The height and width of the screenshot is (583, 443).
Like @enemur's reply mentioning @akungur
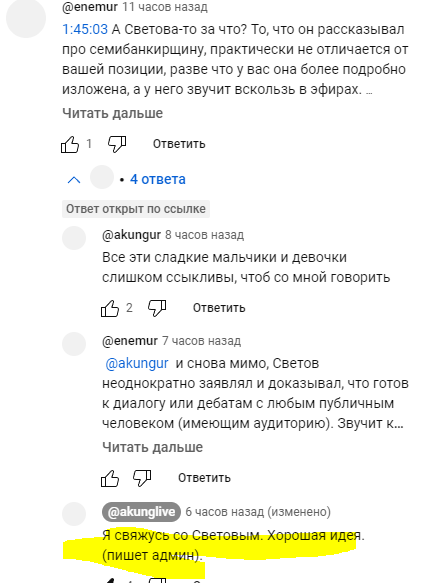pyautogui.click(x=110, y=478)
